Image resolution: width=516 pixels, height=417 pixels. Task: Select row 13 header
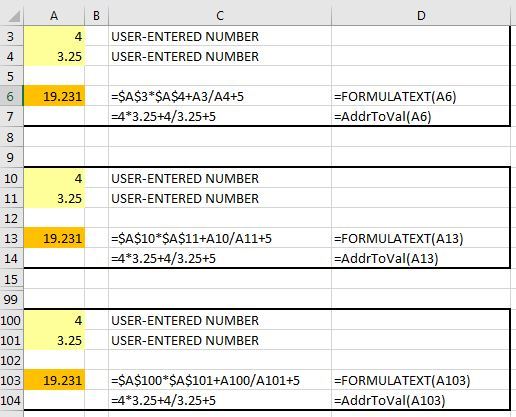(11, 238)
